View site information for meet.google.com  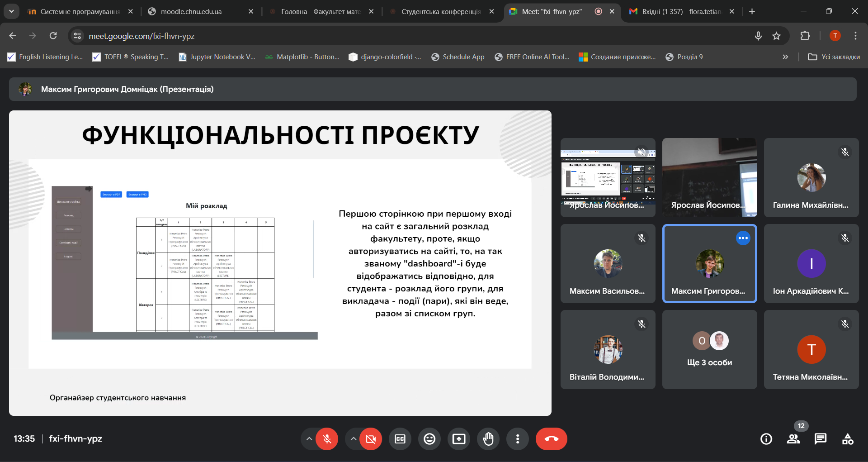77,36
